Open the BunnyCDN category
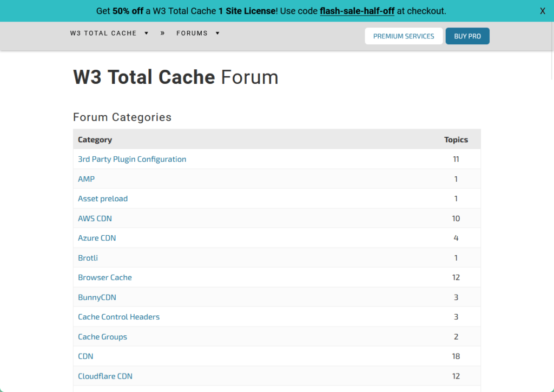This screenshot has width=554, height=392. click(97, 297)
